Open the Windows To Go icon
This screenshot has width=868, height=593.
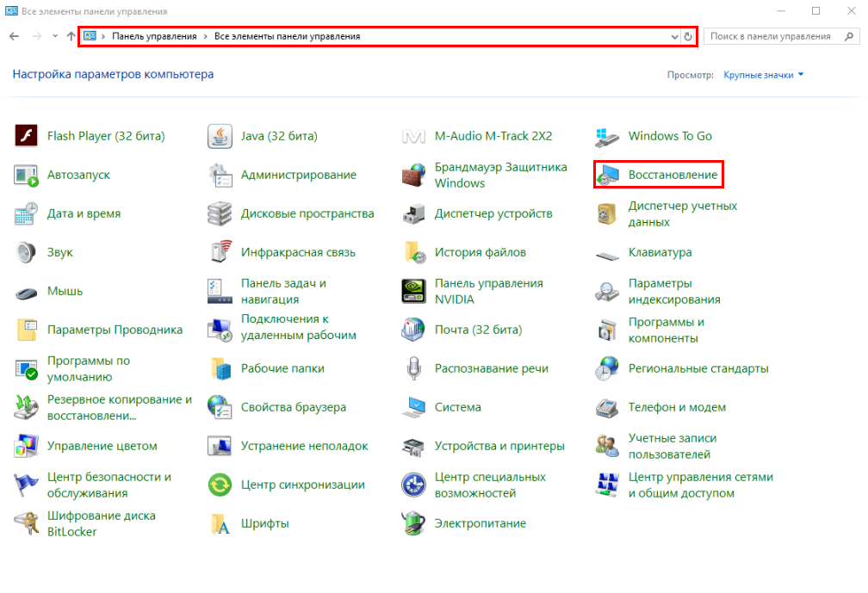pyautogui.click(x=608, y=136)
